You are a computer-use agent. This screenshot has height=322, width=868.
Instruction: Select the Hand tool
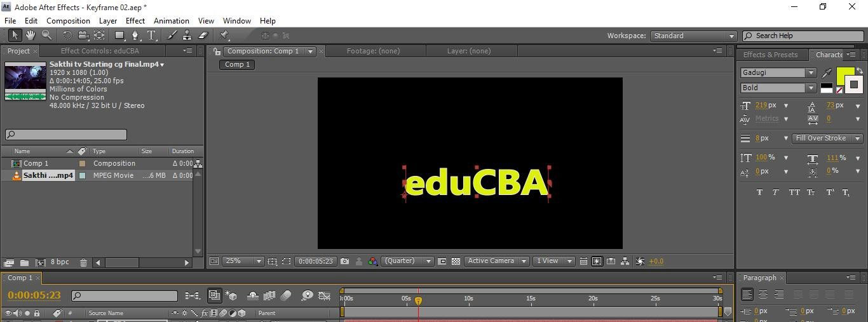(x=30, y=36)
